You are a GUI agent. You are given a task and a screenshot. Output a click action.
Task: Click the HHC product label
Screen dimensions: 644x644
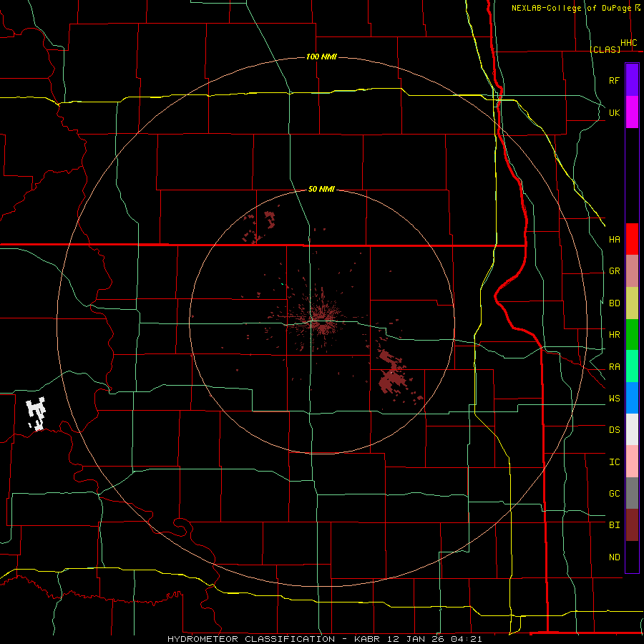(628, 43)
